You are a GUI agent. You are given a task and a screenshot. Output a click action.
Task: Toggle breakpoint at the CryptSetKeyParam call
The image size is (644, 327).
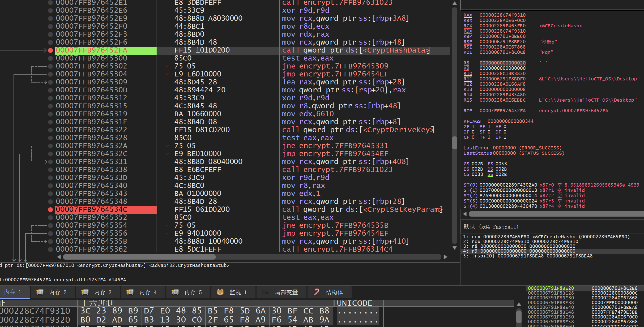point(50,209)
